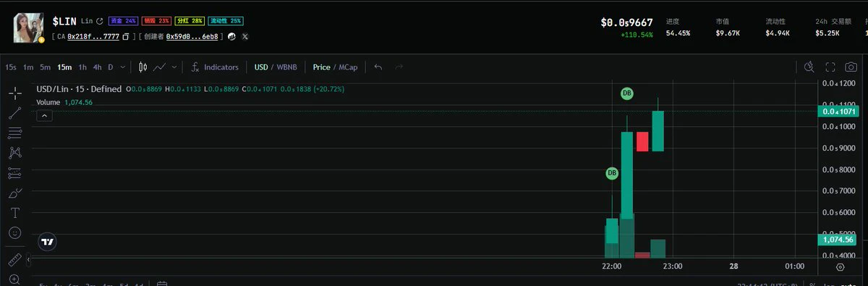Screen dimensions: 868x286
Task: Open chart settings gear near time axis
Action: click(840, 266)
